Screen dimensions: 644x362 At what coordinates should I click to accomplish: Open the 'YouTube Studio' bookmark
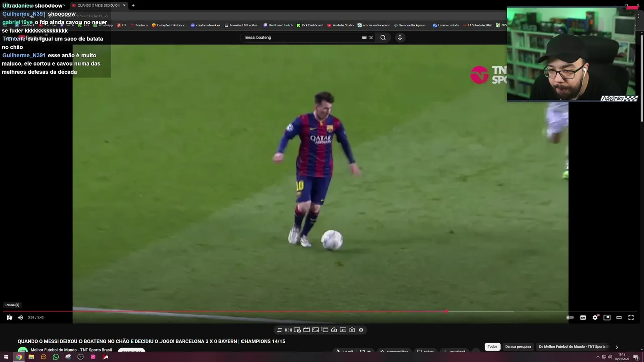[340, 25]
